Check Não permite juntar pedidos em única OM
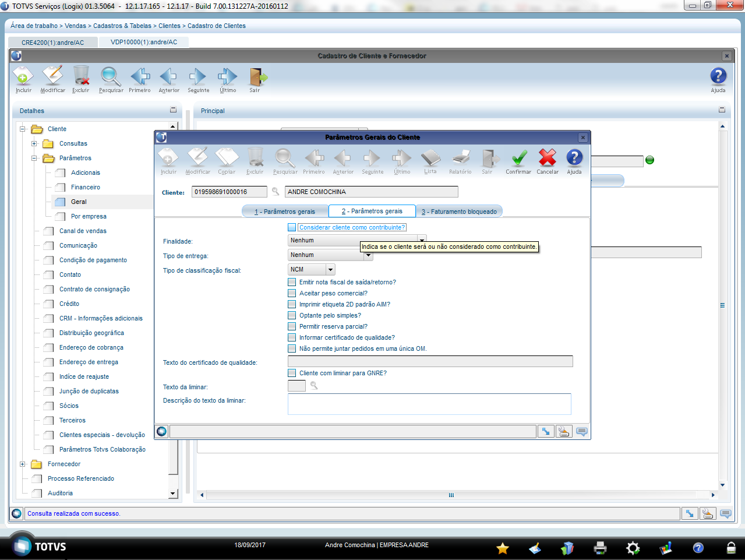 [292, 348]
